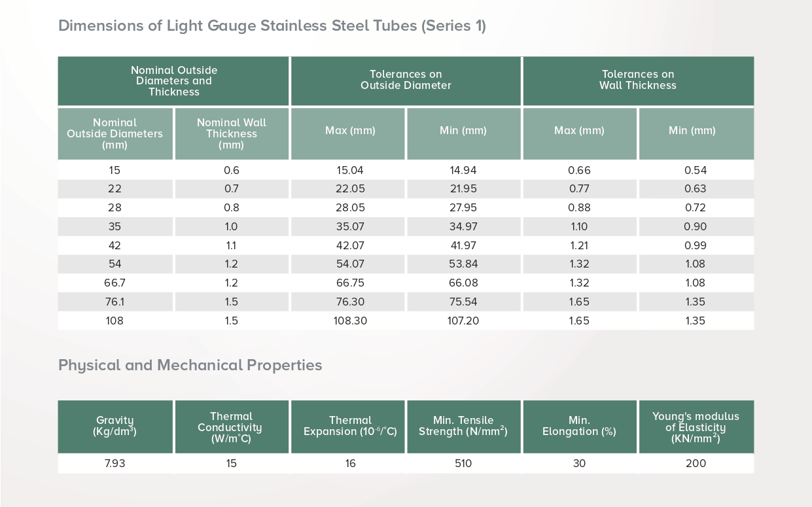Click the cell containing 1.65
The image size is (812, 507).
pos(580,302)
